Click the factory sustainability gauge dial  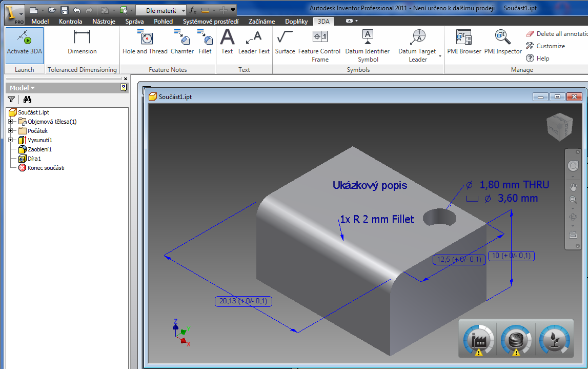[x=478, y=339]
